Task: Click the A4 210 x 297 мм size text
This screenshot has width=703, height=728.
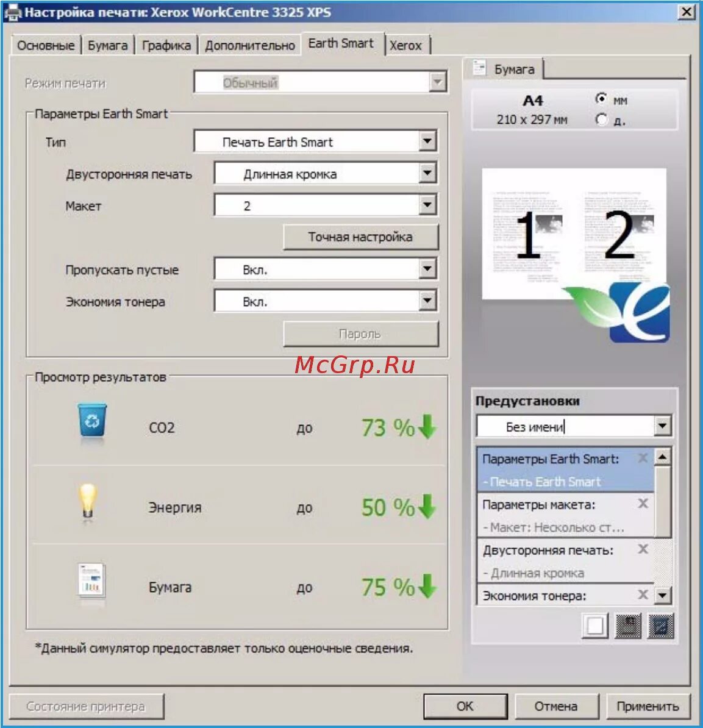Action: click(x=532, y=110)
